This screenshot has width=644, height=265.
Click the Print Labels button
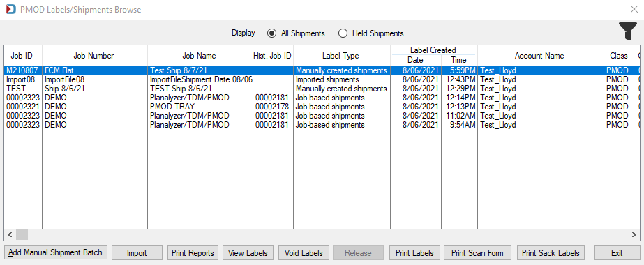[x=414, y=253]
